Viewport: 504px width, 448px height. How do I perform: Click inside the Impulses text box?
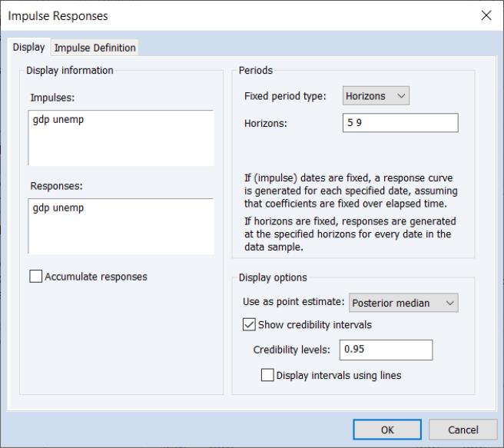(x=121, y=138)
